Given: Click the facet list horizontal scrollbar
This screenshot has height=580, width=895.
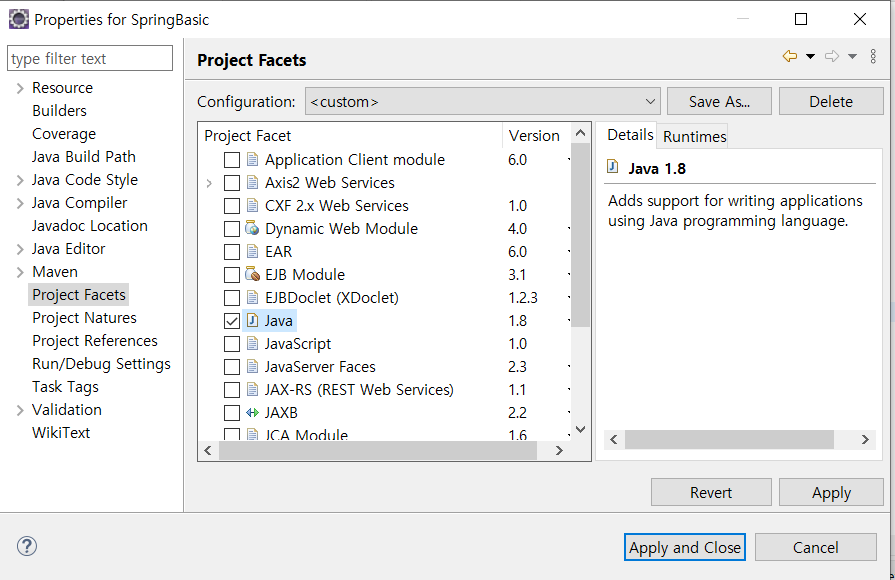Looking at the screenshot, I should pos(378,450).
